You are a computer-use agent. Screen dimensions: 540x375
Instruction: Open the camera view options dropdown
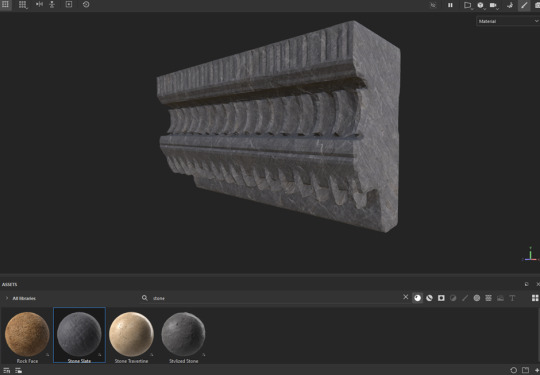click(x=494, y=6)
